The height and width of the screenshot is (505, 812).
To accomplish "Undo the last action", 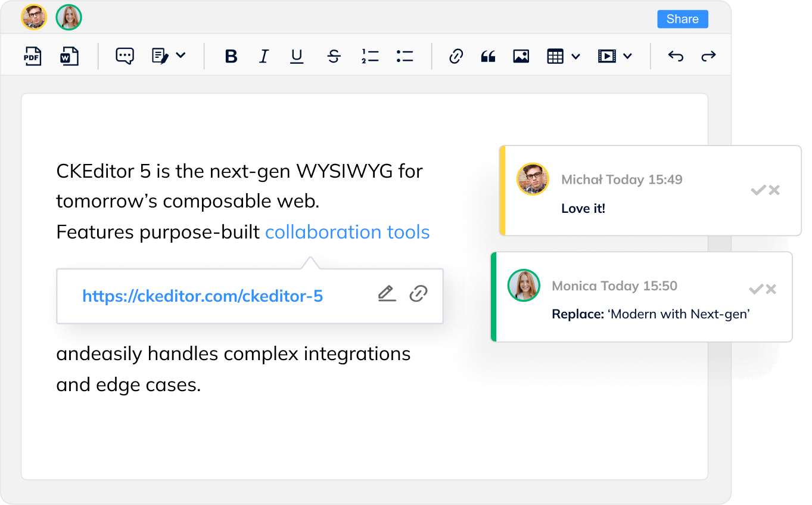I will point(676,57).
